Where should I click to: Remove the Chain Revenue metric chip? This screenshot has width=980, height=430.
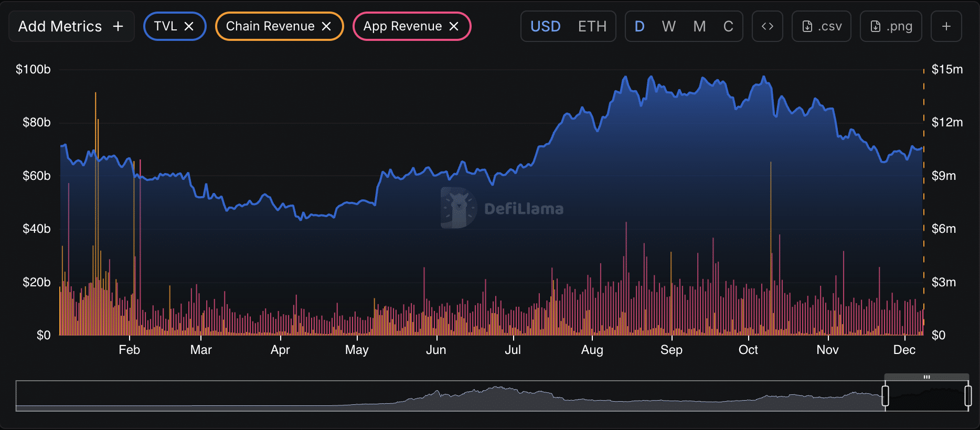coord(326,26)
